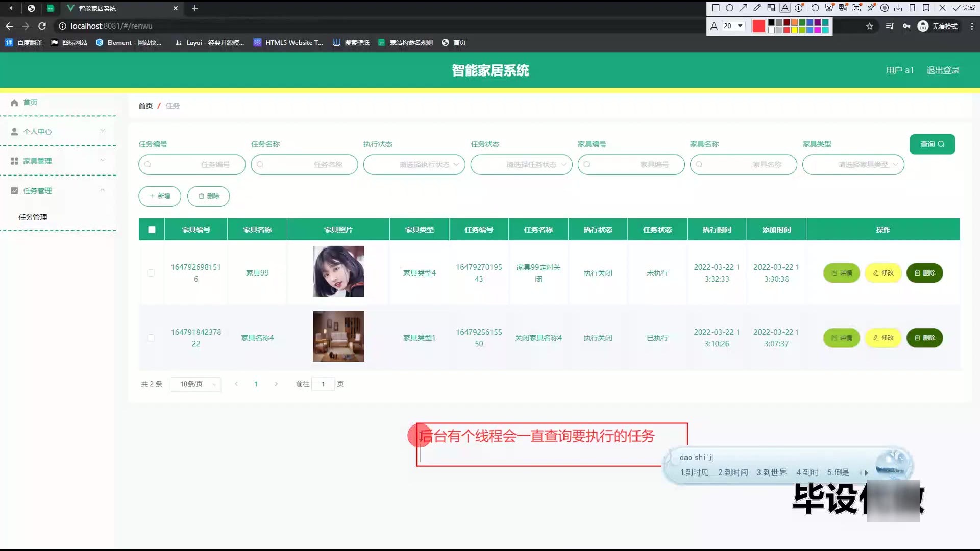Click the text recognition OCR icon

coord(856,8)
